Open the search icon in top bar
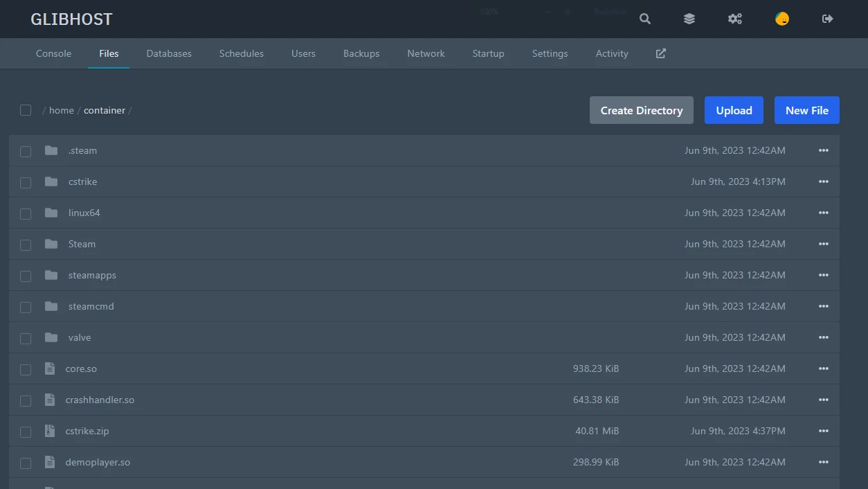This screenshot has height=489, width=868. [645, 19]
